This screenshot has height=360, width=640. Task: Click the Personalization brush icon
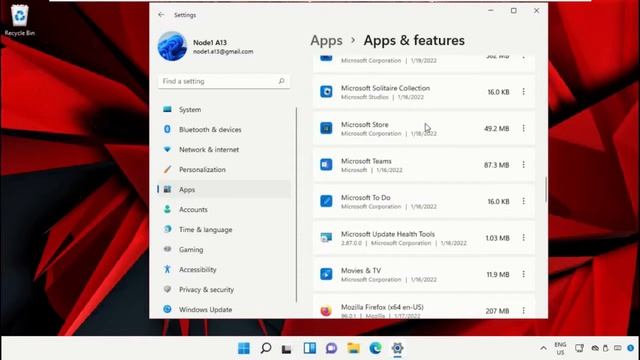click(x=167, y=169)
